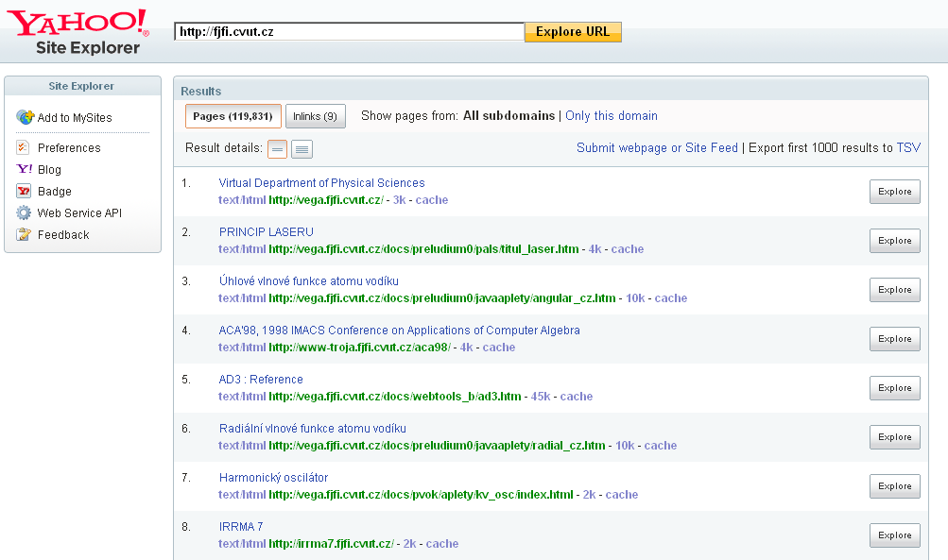Click green URL http://vega.fjfi.cvut.cz/

[326, 200]
